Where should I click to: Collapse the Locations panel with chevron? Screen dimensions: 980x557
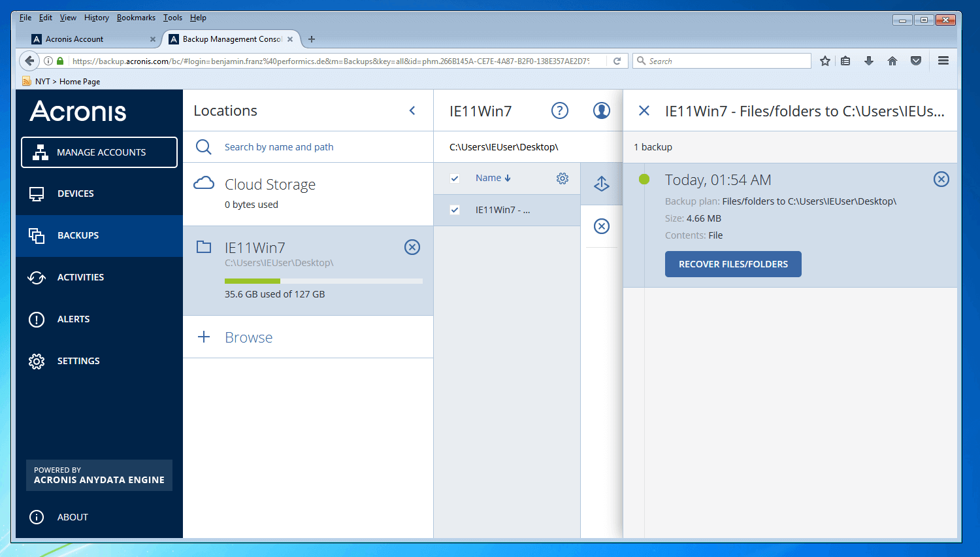(412, 110)
